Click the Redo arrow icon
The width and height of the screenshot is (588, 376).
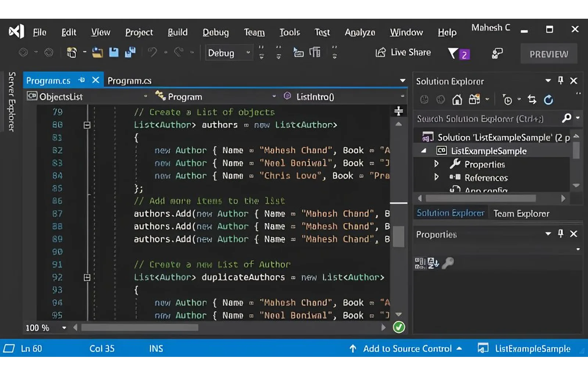179,53
